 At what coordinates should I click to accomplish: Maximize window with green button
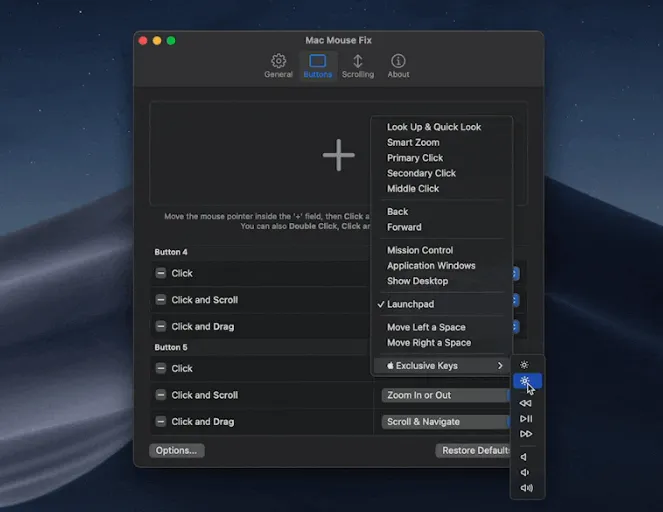click(171, 41)
